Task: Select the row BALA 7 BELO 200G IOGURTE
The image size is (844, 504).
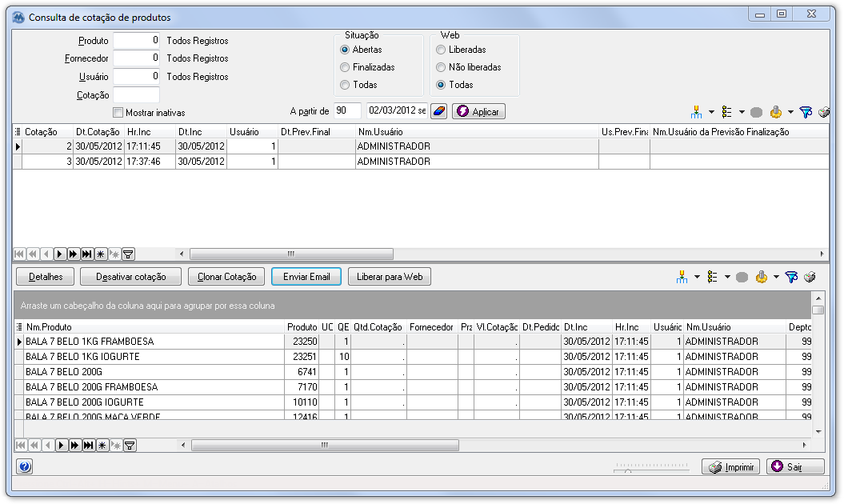Action: (414, 402)
